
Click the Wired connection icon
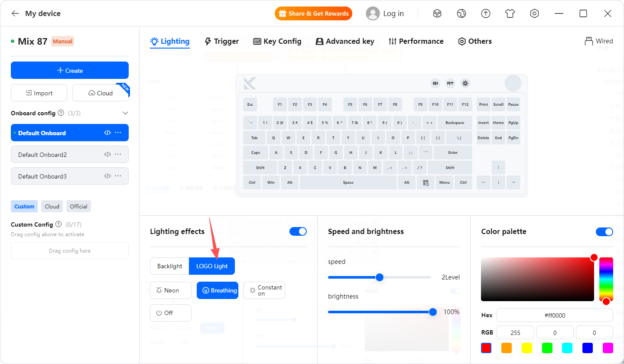click(588, 41)
